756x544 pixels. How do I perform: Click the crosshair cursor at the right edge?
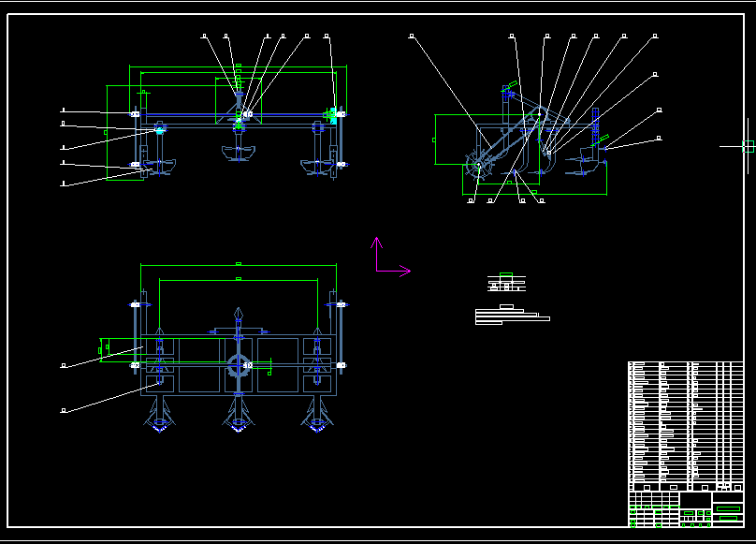click(x=748, y=146)
